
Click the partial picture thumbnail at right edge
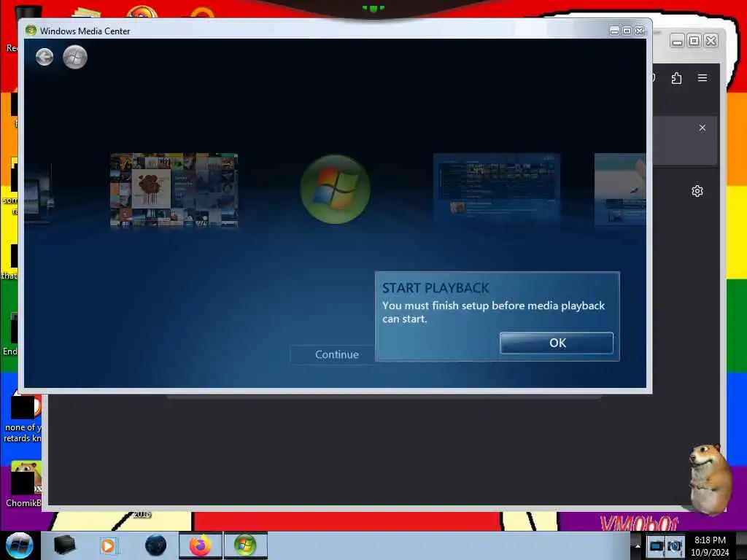click(x=620, y=189)
